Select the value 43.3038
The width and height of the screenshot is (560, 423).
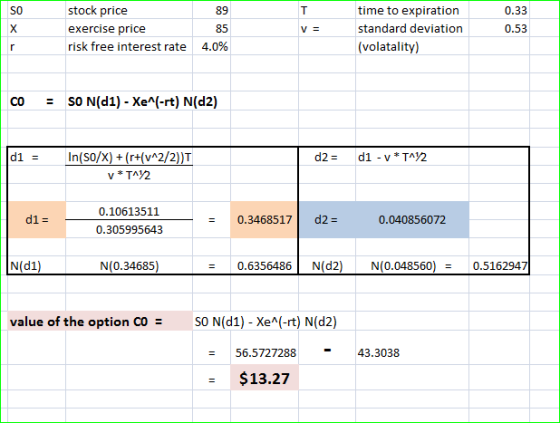[x=379, y=353]
